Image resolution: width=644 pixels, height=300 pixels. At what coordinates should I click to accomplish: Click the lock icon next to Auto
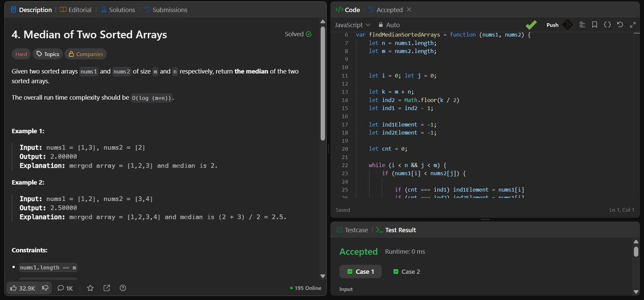[x=381, y=25]
